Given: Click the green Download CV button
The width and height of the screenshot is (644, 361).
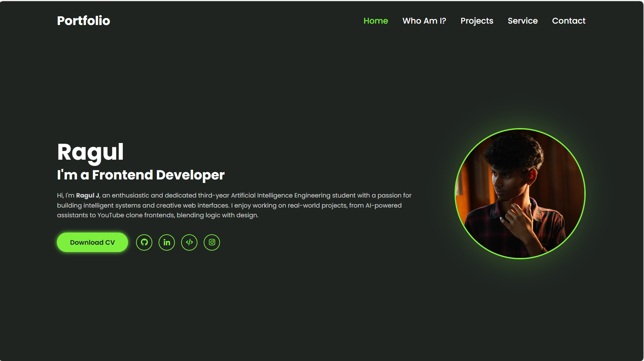Looking at the screenshot, I should click(92, 242).
